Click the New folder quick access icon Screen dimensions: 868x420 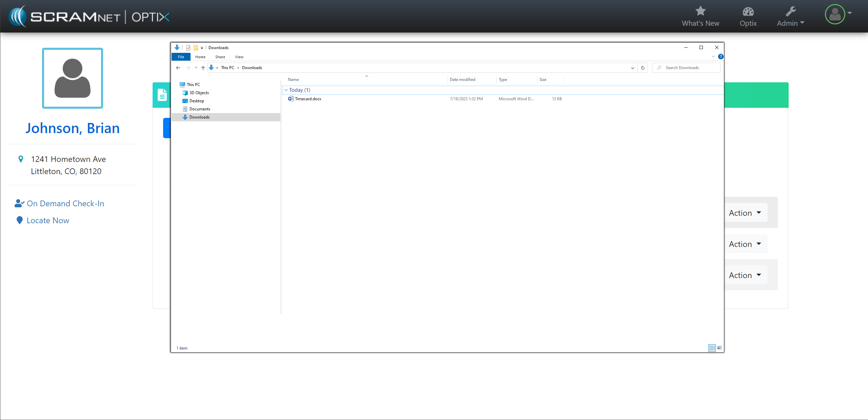196,48
